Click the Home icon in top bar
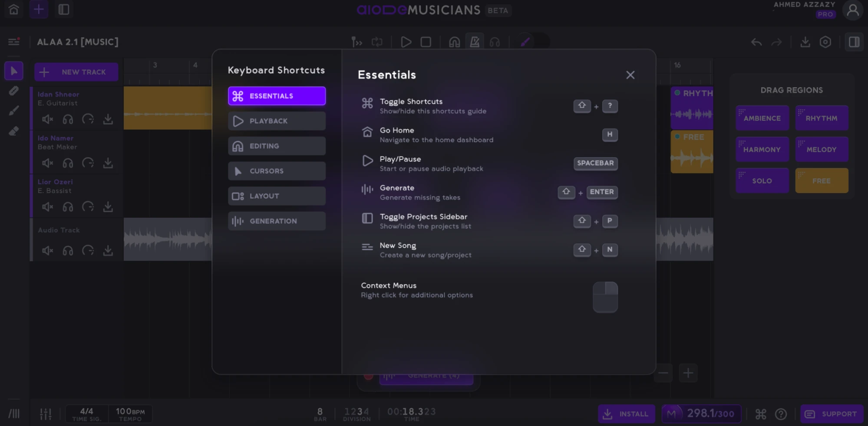The height and width of the screenshot is (426, 868). tap(14, 10)
